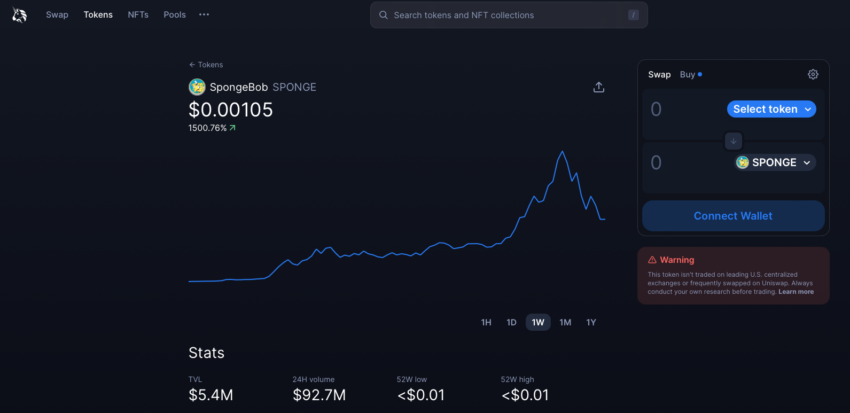Image resolution: width=850 pixels, height=413 pixels.
Task: Open the SPONGE token selector dropdown
Action: click(x=775, y=163)
